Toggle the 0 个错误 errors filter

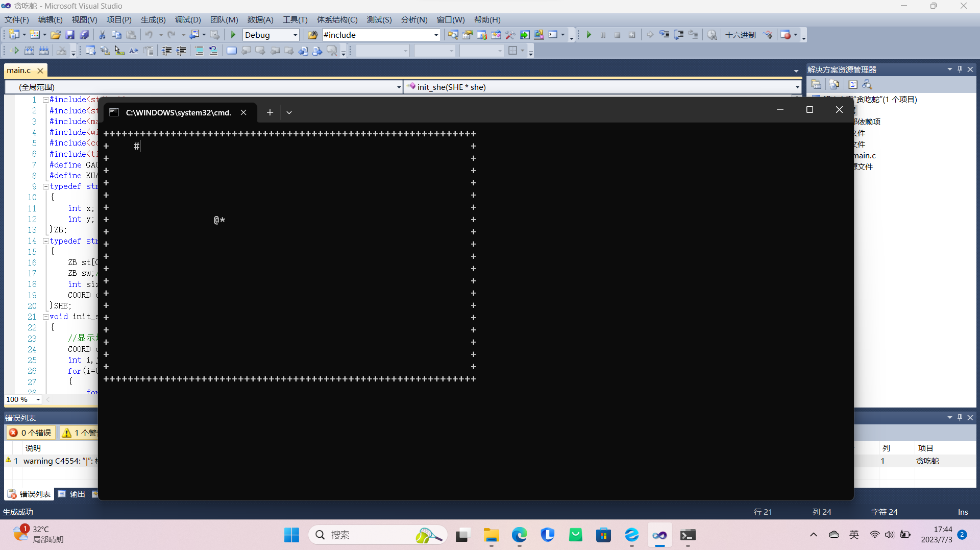click(31, 433)
